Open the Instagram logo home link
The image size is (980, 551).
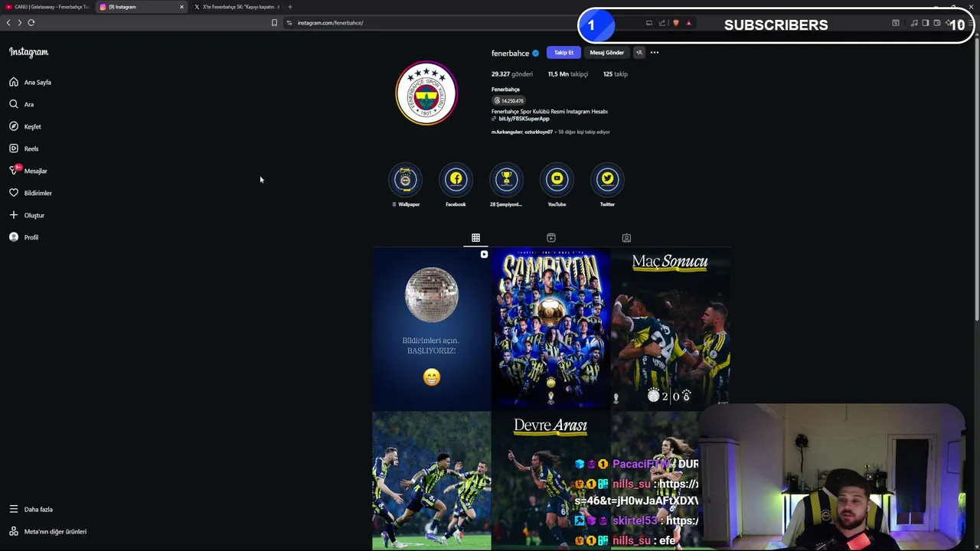(28, 52)
